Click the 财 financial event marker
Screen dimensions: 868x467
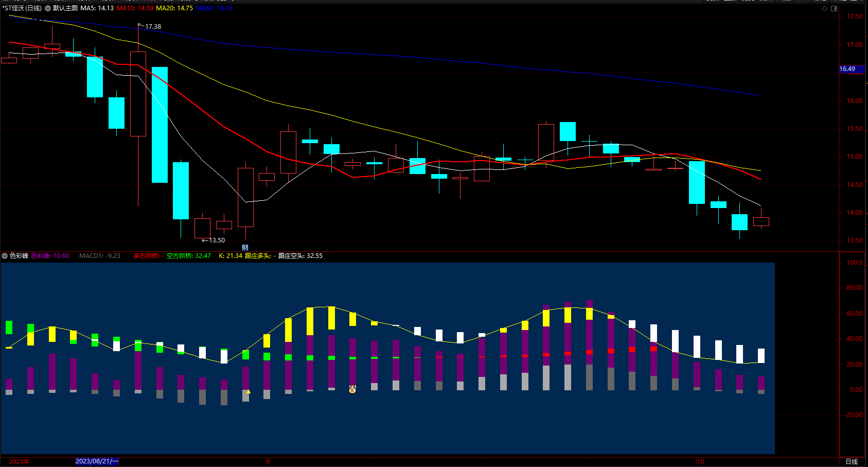[x=245, y=248]
